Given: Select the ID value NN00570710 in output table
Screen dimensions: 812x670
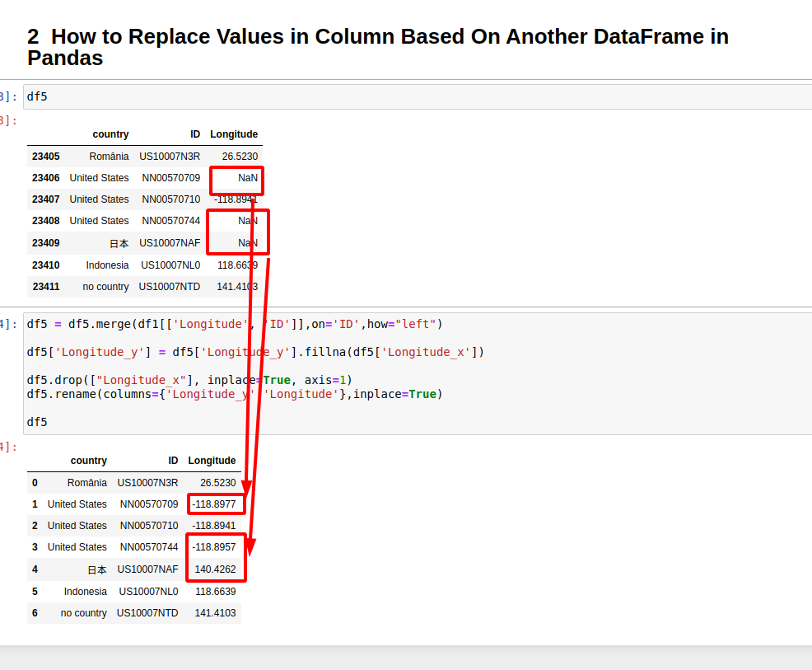Looking at the screenshot, I should point(151,525).
